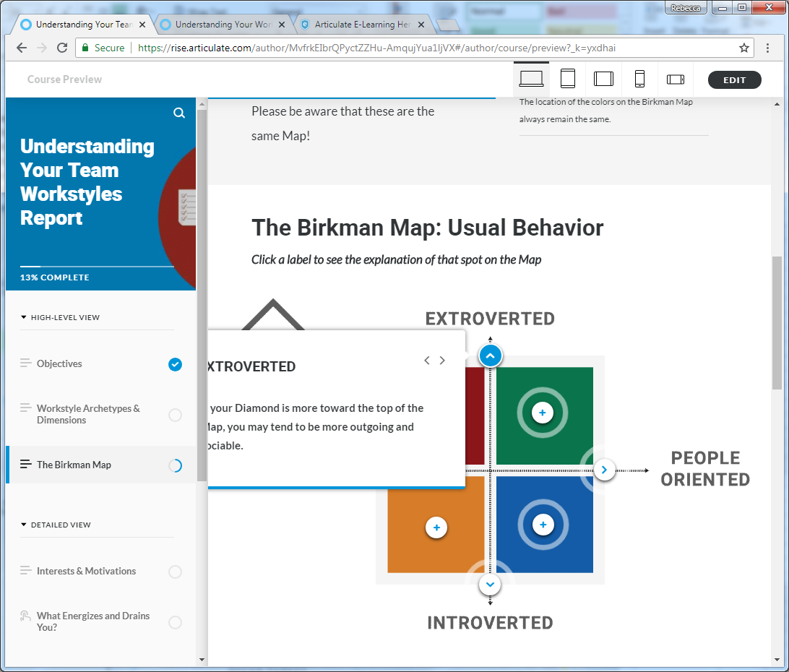Click Interests & Motivations progress circle
This screenshot has width=789, height=672.
pos(175,572)
